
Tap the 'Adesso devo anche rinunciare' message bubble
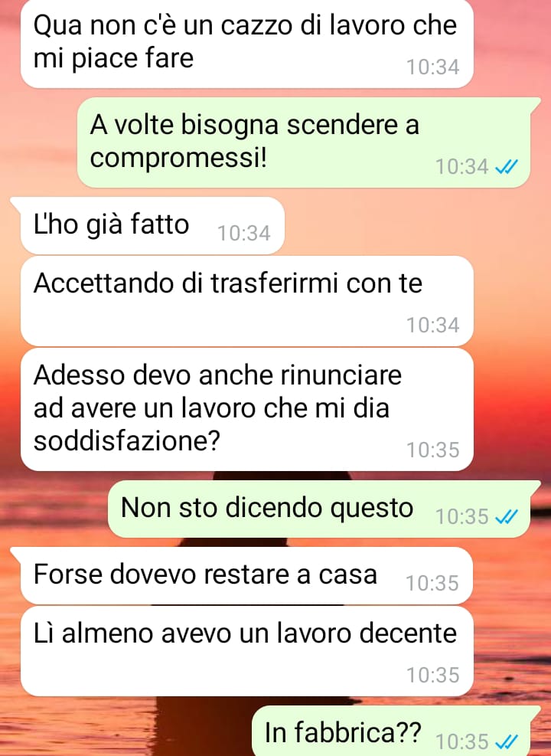[x=246, y=409]
